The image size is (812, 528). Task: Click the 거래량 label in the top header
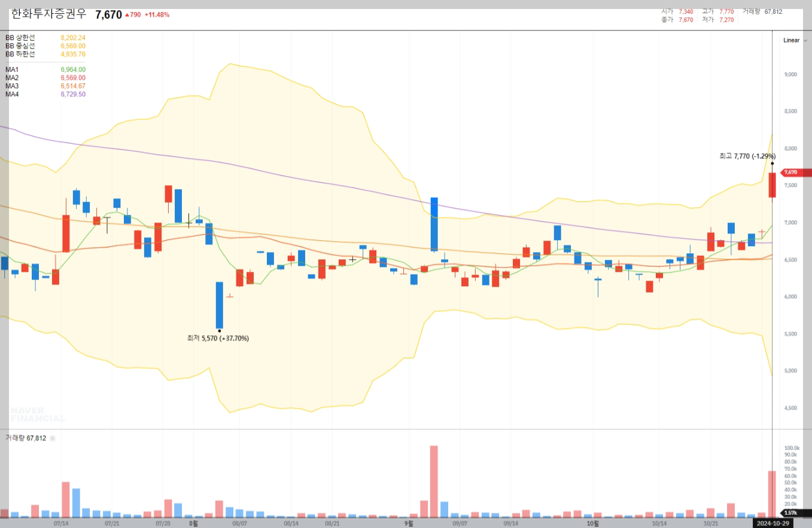point(751,11)
